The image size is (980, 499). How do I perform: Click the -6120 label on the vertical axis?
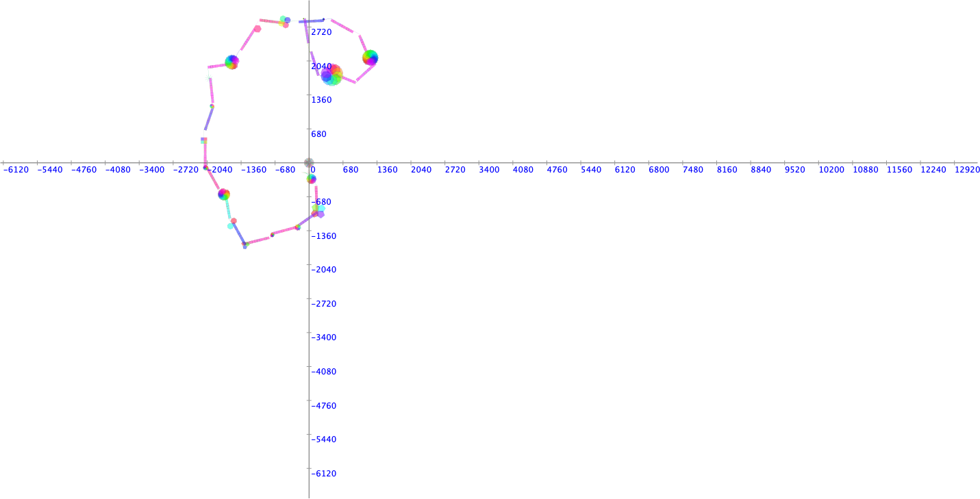(325, 474)
